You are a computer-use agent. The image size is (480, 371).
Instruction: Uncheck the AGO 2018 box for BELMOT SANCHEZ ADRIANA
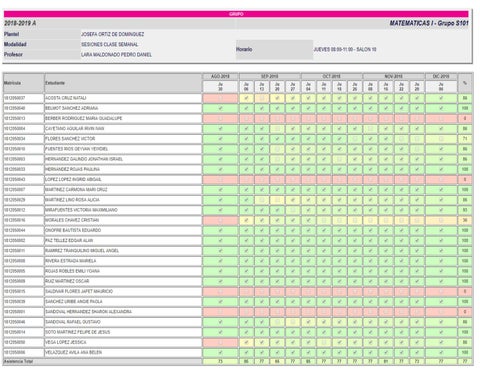pos(220,108)
